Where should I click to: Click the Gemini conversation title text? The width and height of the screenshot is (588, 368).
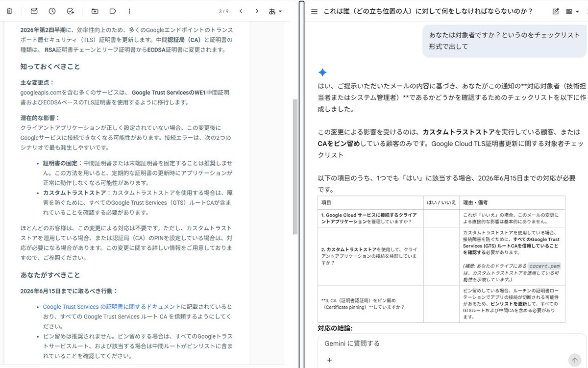(x=428, y=11)
